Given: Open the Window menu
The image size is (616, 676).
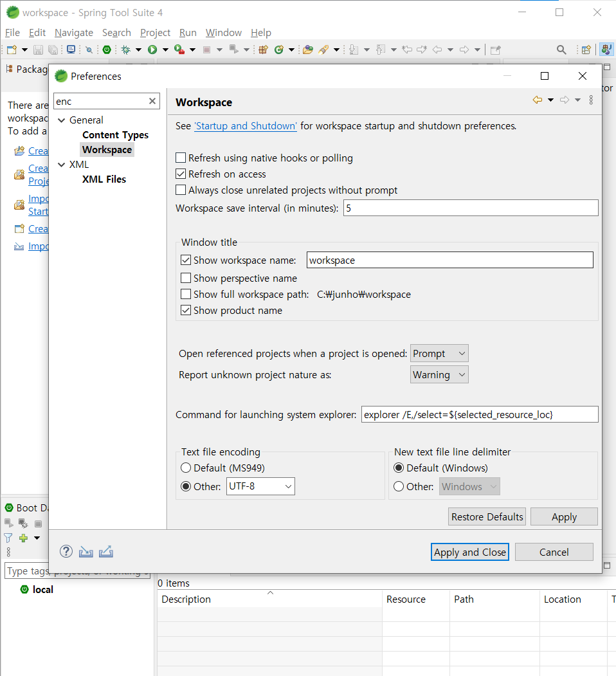Looking at the screenshot, I should click(x=223, y=33).
